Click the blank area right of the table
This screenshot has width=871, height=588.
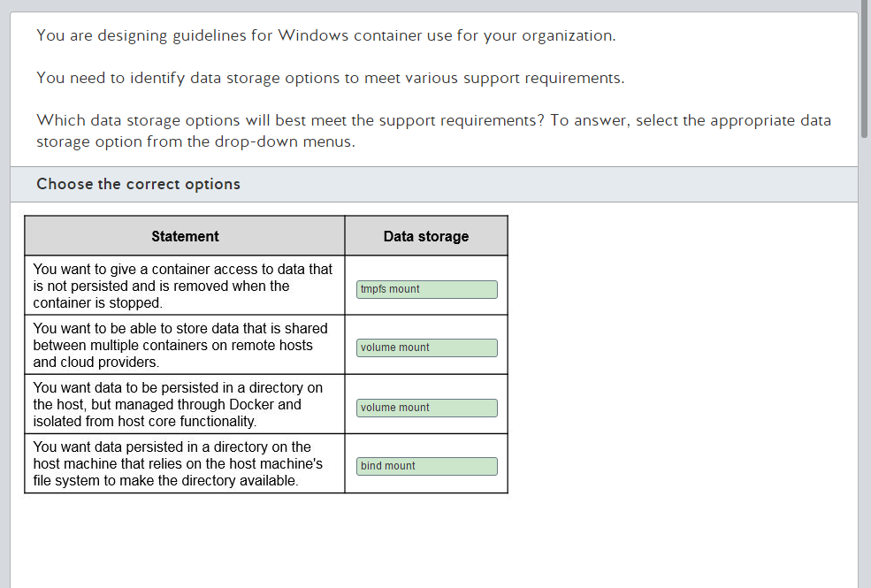tap(684, 355)
